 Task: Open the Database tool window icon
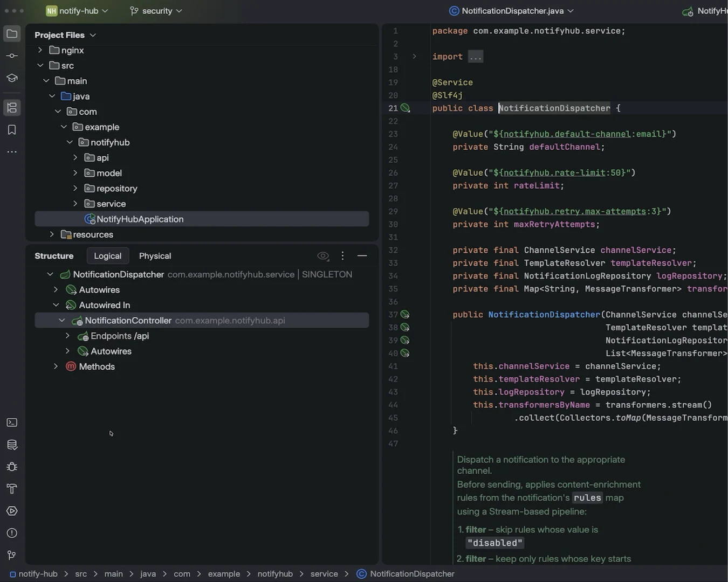coord(12,445)
